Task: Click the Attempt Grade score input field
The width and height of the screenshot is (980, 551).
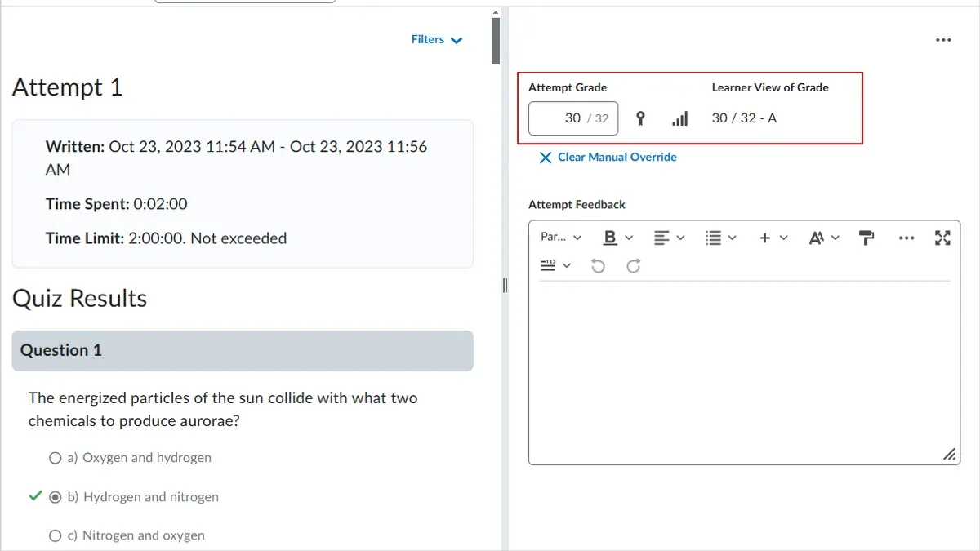Action: click(x=573, y=118)
